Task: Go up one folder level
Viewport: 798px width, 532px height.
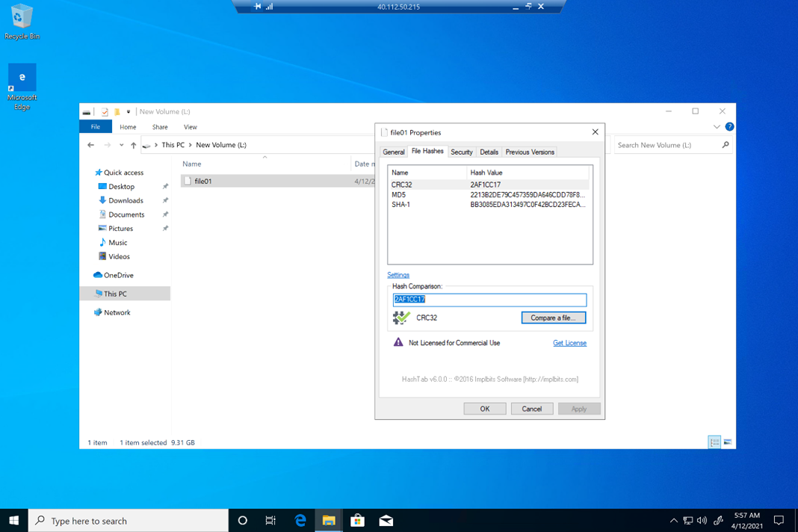Action: click(133, 145)
